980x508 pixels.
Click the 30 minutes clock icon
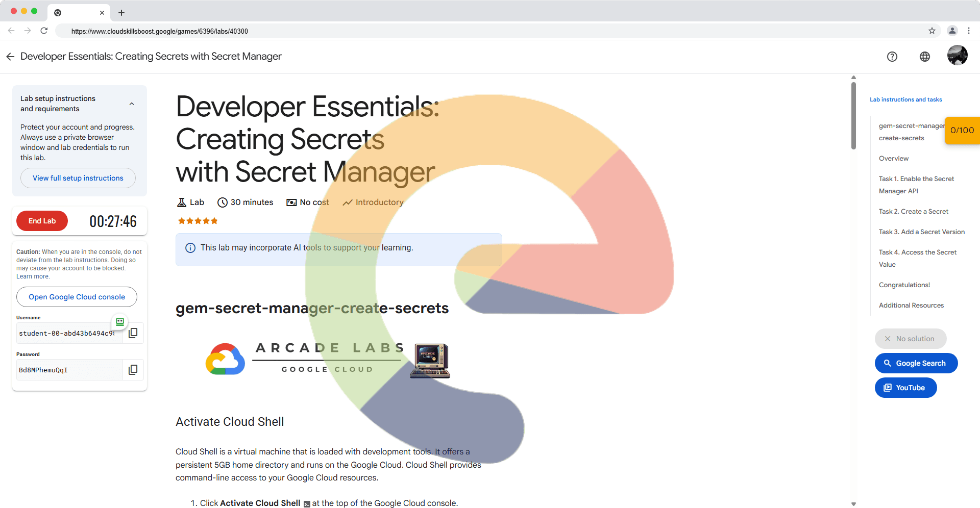tap(223, 202)
